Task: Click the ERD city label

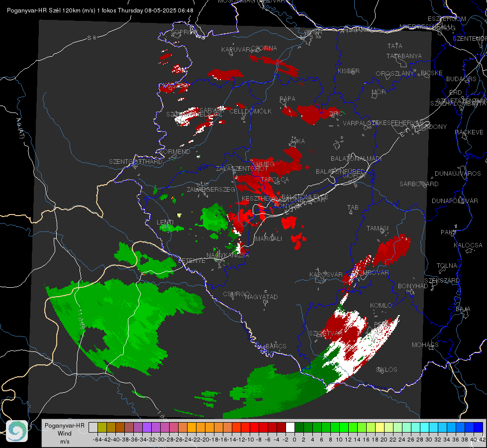Action: click(x=456, y=93)
